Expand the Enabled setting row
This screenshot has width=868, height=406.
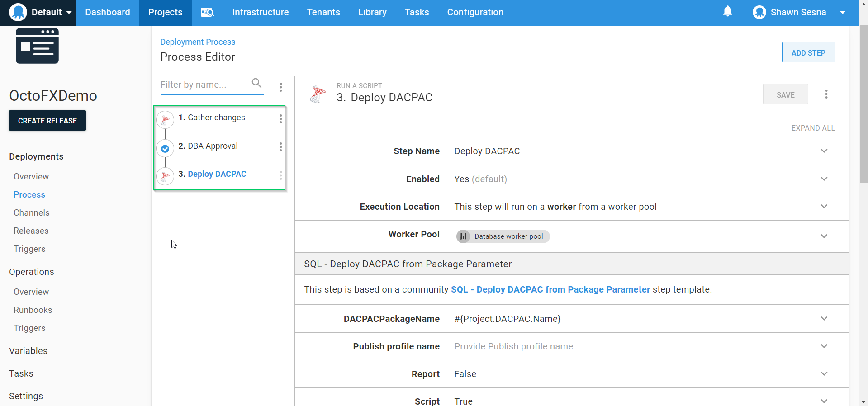(824, 179)
